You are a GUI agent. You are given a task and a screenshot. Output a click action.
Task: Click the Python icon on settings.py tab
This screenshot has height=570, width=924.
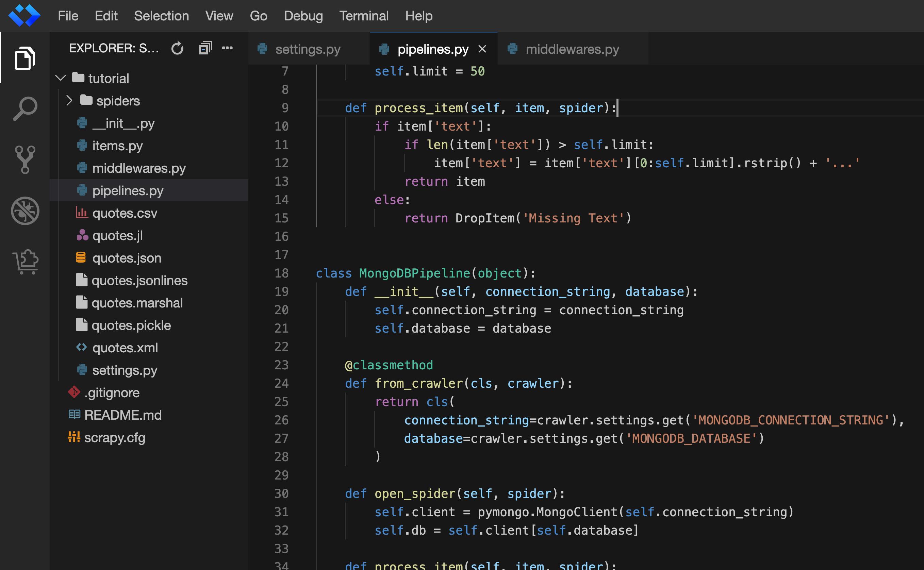[262, 49]
